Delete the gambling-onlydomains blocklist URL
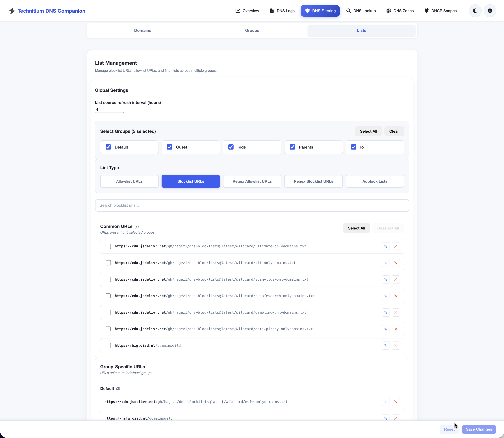 (396, 312)
